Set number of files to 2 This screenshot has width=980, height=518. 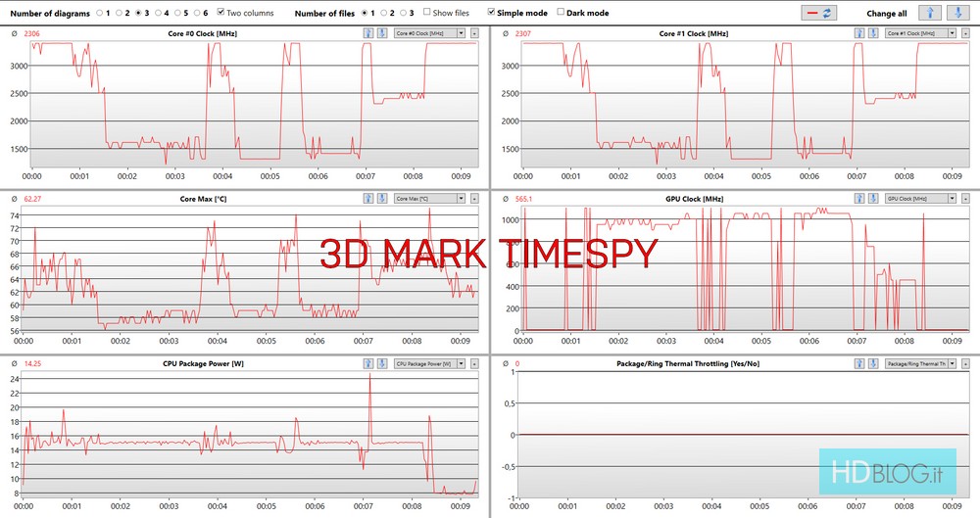384,13
